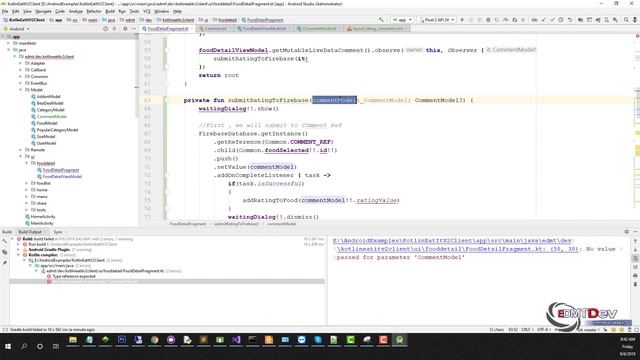Open Search Everywhere magnifier icon

pos(626,20)
